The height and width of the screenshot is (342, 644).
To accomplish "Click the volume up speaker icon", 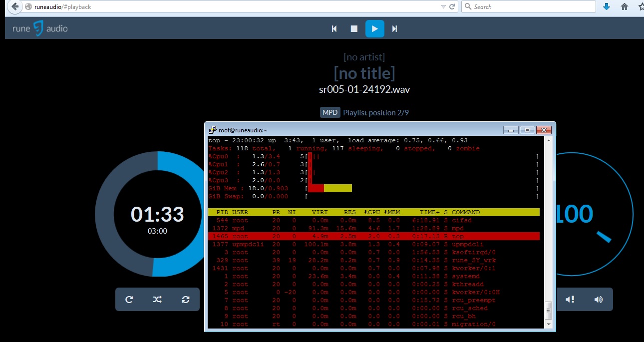I will tap(598, 300).
